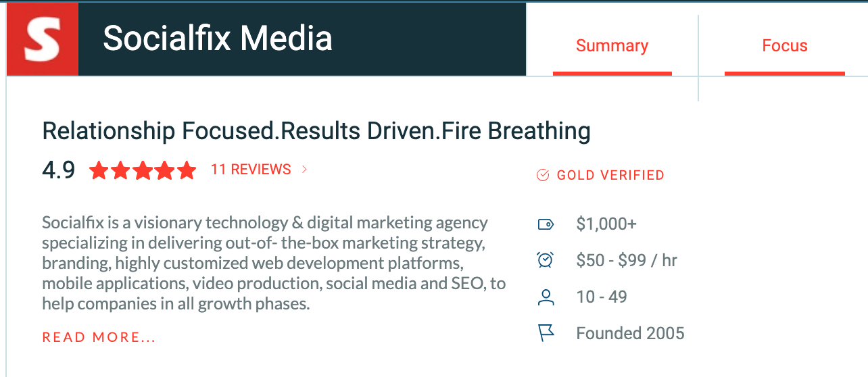Switch to the Focus tab

[x=785, y=46]
